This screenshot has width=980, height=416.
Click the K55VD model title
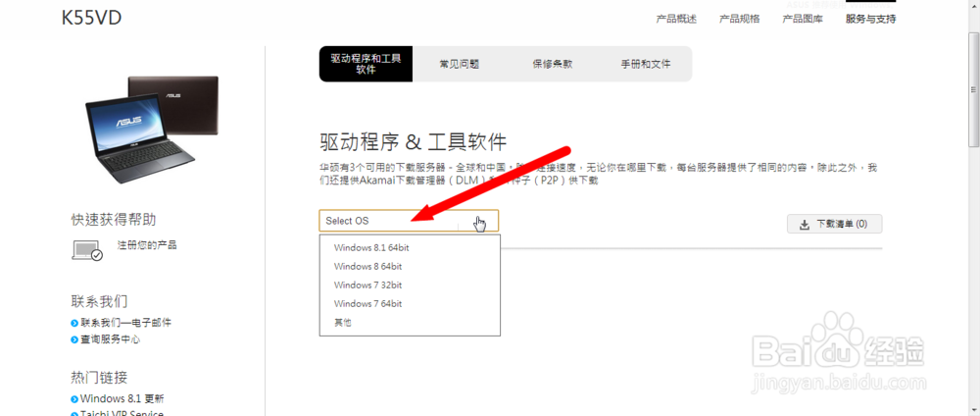point(91,18)
